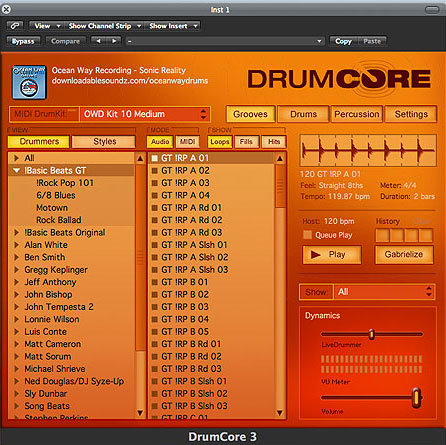Image resolution: width=446 pixels, height=445 pixels.
Task: Select the 6/8 Blues style
Action: click(x=56, y=195)
